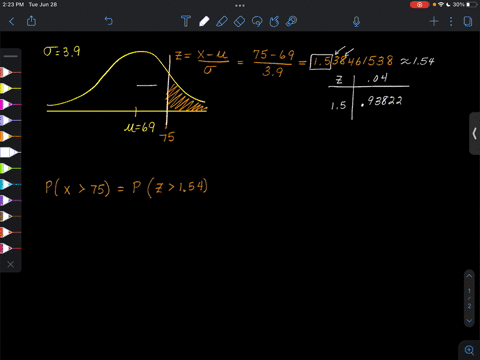Tap the red screen recording indicator
This screenshot has height=360, width=480.
(x=420, y=5)
